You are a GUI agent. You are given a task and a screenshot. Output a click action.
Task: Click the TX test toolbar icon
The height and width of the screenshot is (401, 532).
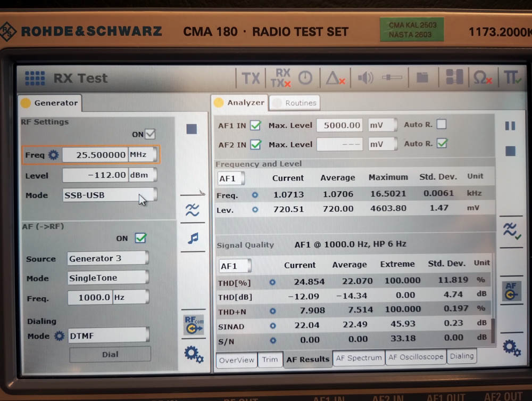tap(251, 78)
